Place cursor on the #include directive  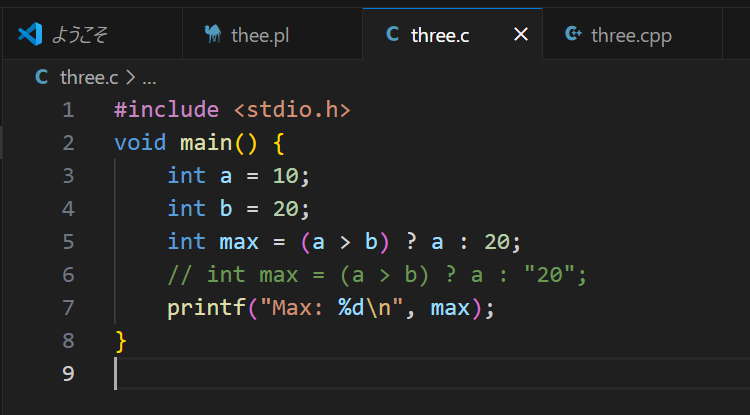coord(167,110)
